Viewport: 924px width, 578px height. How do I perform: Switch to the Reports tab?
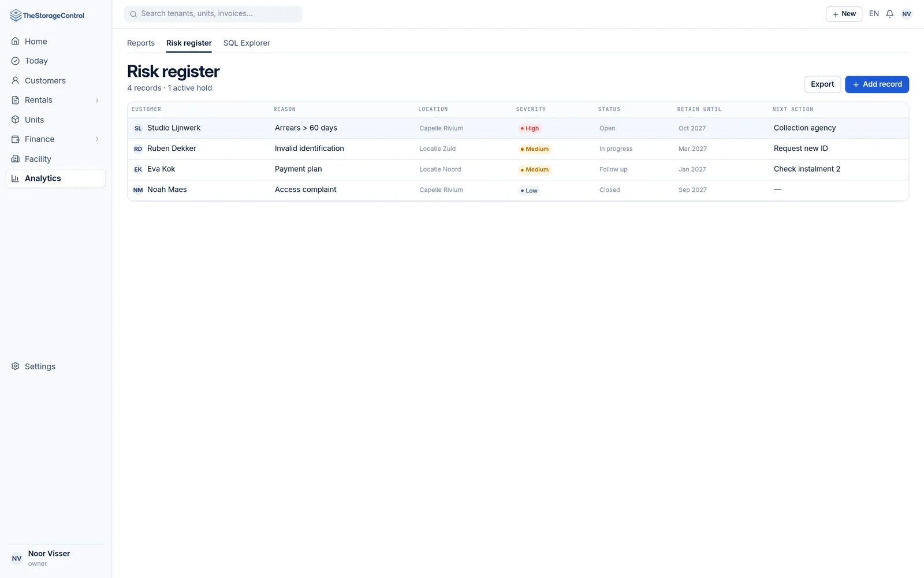(141, 43)
